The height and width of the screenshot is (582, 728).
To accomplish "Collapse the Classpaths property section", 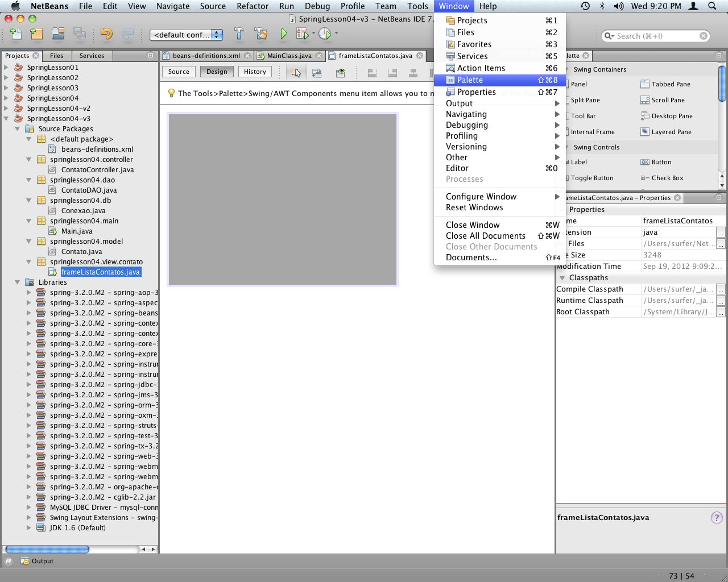I will (562, 278).
